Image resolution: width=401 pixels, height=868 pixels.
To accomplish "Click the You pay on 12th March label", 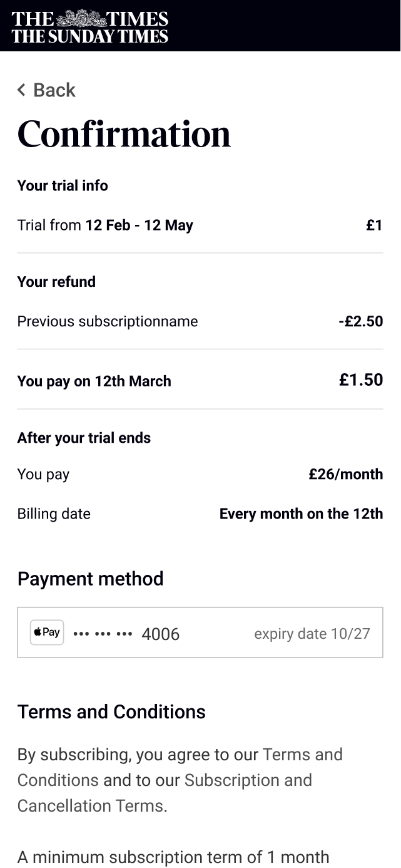I will coord(94,381).
